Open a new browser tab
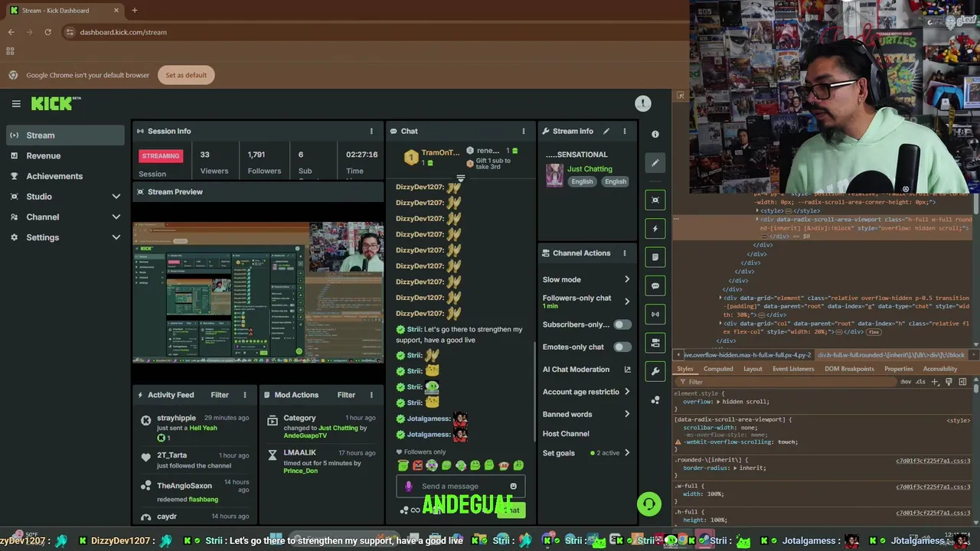The image size is (980, 551). (134, 10)
